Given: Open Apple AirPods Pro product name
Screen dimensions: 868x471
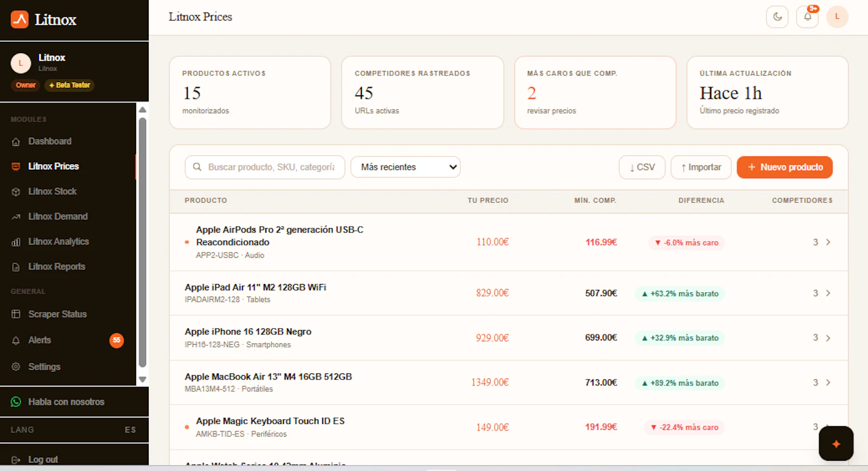Looking at the screenshot, I should pyautogui.click(x=280, y=236).
